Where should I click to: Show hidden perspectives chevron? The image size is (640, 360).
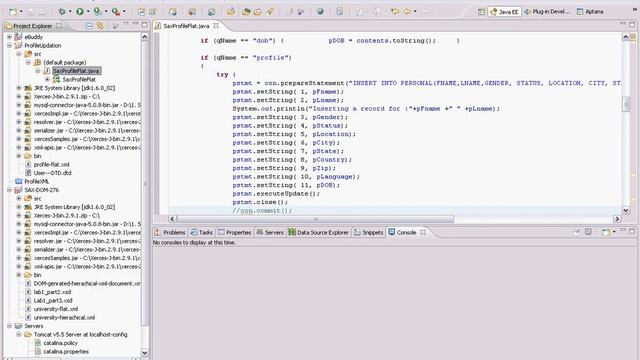635,10
